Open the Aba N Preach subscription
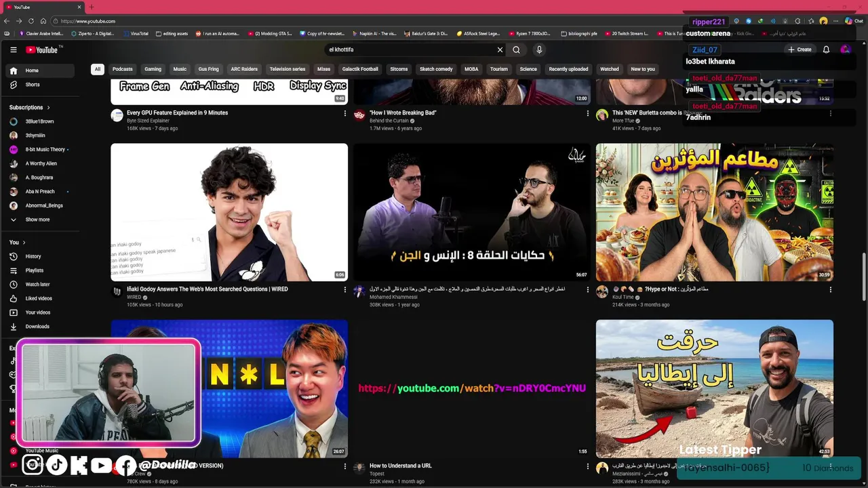This screenshot has width=868, height=488. pos(40,192)
